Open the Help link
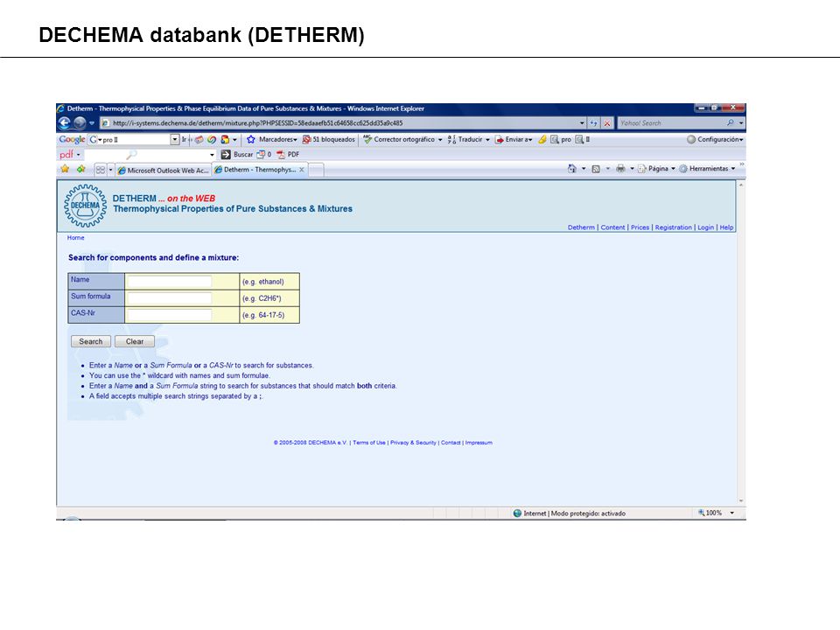Screen dimensions: 840x630 726,227
